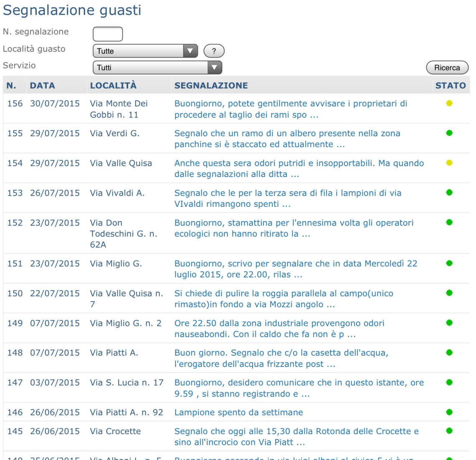Open report about lampioni di via Vivaldi
This screenshot has height=460, width=476.
click(288, 198)
